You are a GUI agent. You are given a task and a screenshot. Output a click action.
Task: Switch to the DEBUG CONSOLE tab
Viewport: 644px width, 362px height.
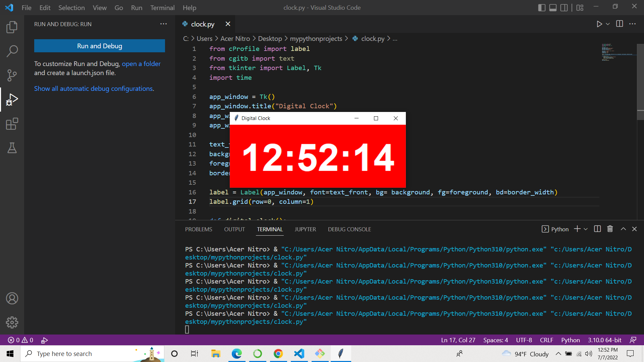350,229
